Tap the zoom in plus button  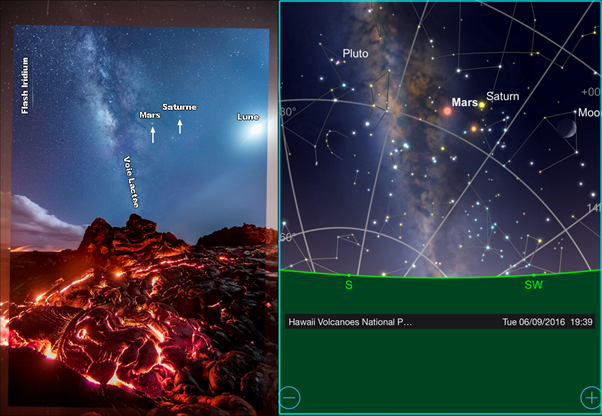click(x=590, y=398)
